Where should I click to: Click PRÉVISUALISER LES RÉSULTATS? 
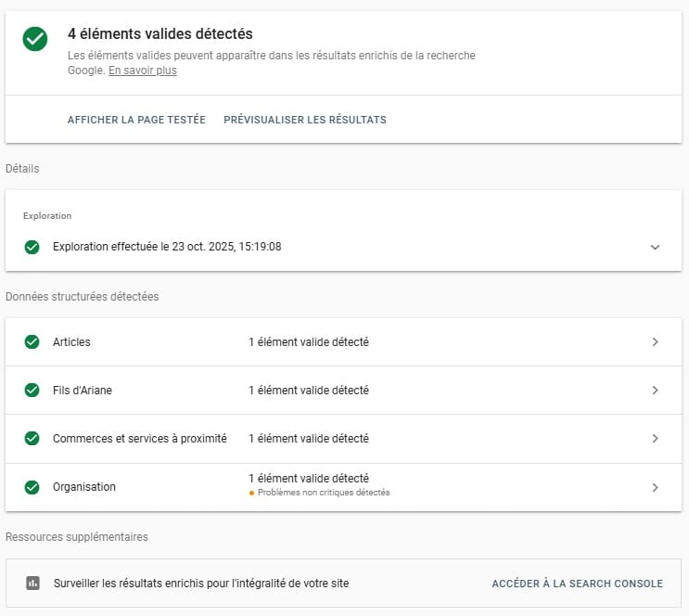[305, 120]
